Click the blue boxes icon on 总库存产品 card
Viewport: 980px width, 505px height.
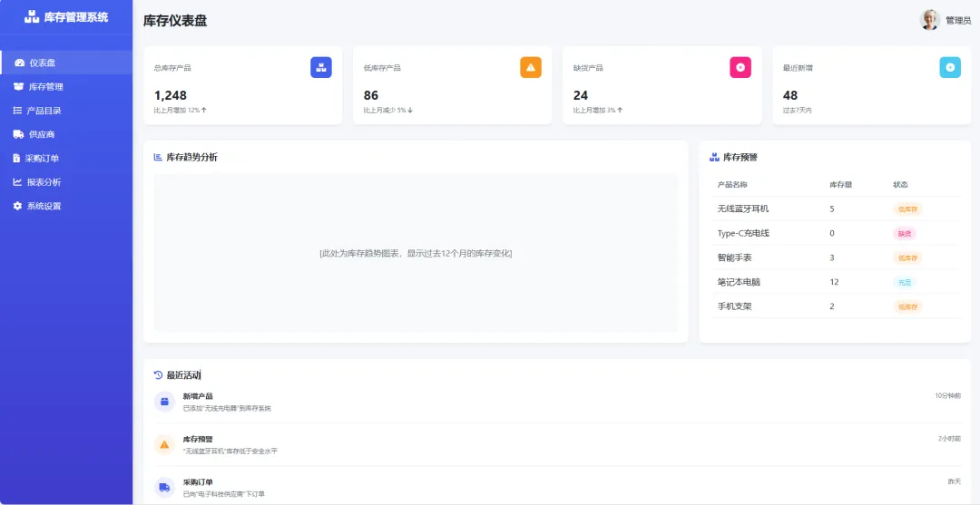coord(321,67)
